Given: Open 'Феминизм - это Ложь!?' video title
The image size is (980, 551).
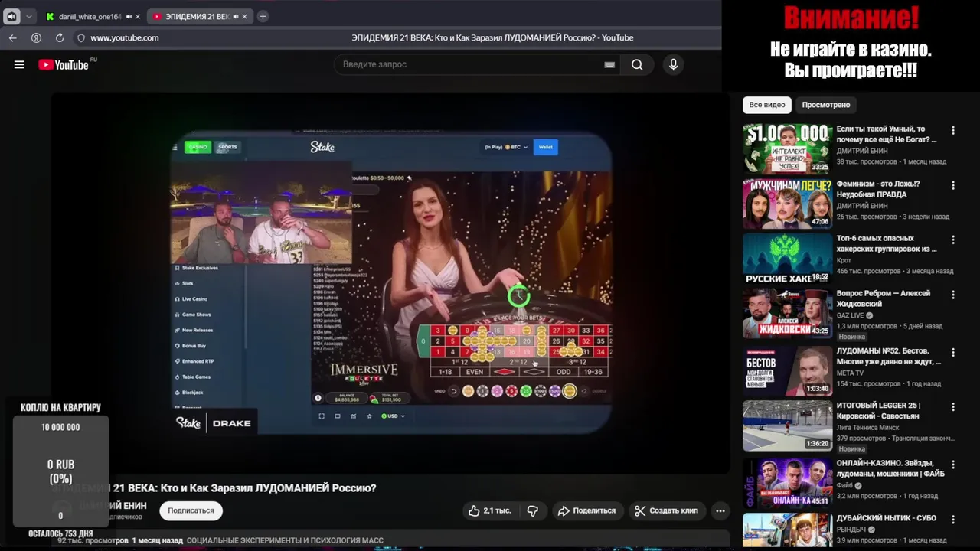Looking at the screenshot, I should click(878, 189).
